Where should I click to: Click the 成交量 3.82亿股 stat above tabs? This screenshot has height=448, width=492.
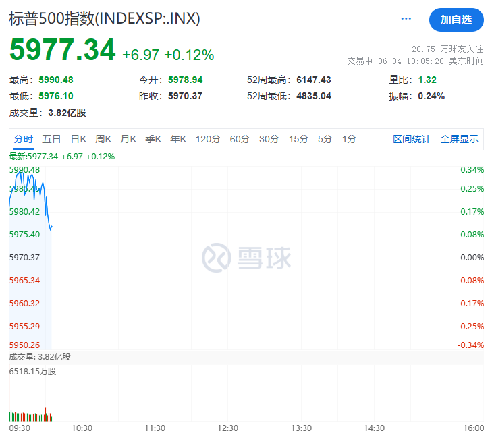pyautogui.click(x=48, y=113)
